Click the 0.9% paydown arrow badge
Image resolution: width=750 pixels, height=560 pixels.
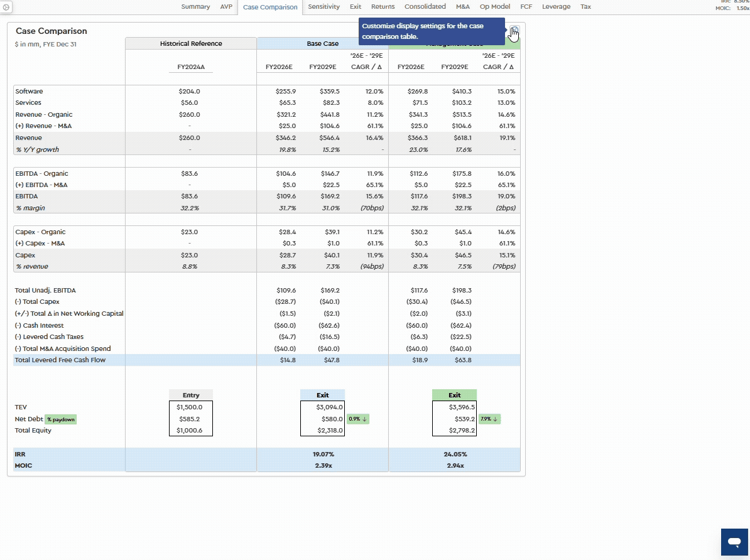[x=357, y=419]
